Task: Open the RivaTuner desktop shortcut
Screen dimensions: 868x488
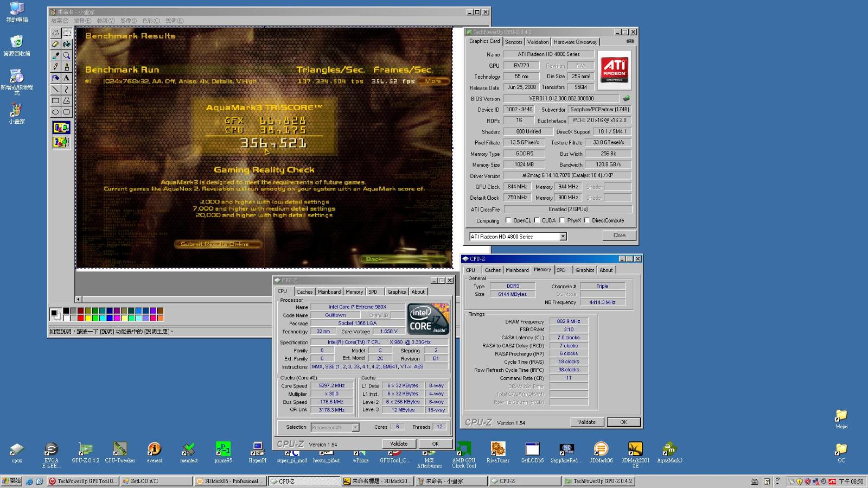Action: (x=498, y=452)
